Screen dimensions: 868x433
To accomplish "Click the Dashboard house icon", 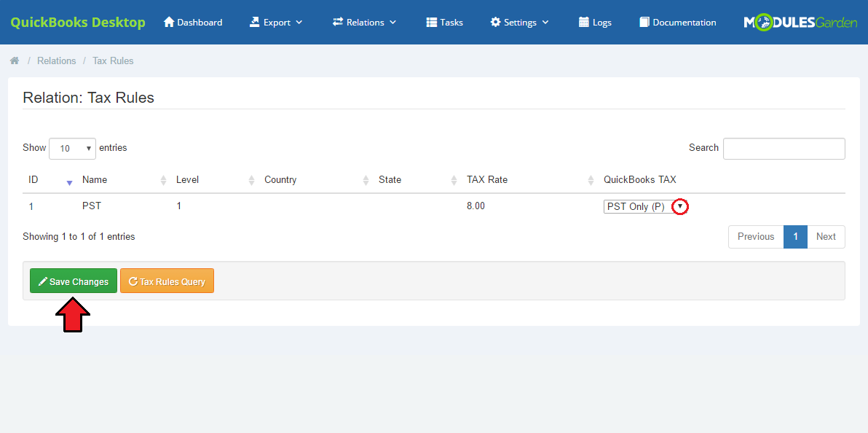I will [x=169, y=22].
